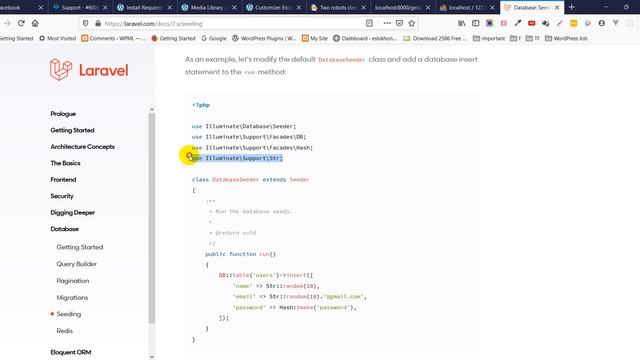This screenshot has width=640, height=360.
Task: Click 'public function run()' code line
Action: pos(241,254)
